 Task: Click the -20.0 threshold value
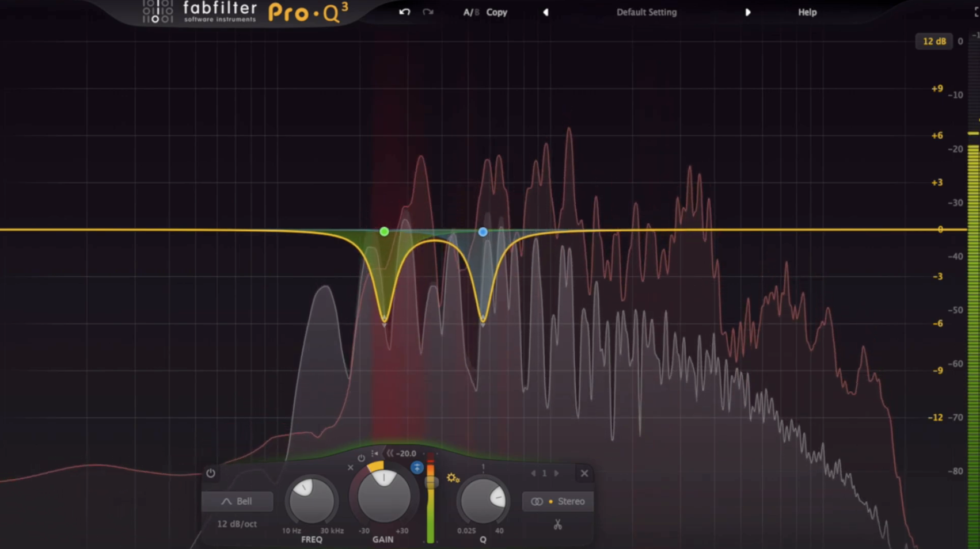coord(407,453)
